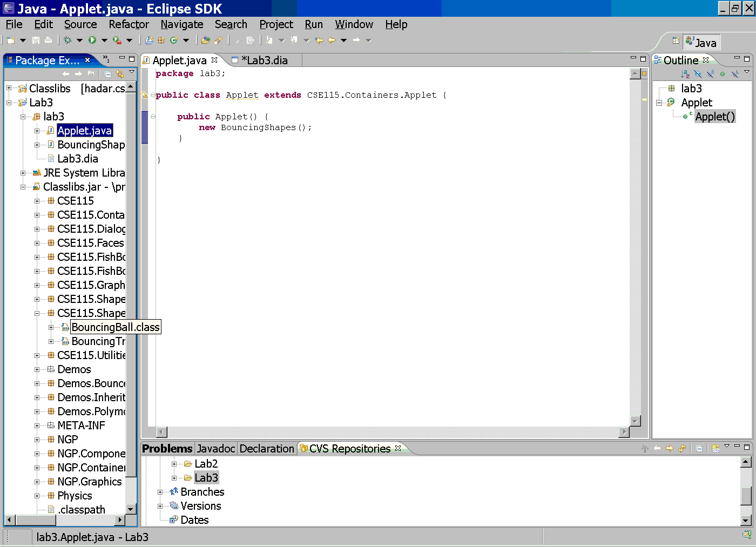Open the Refactor menu
Image resolution: width=756 pixels, height=547 pixels.
[129, 24]
